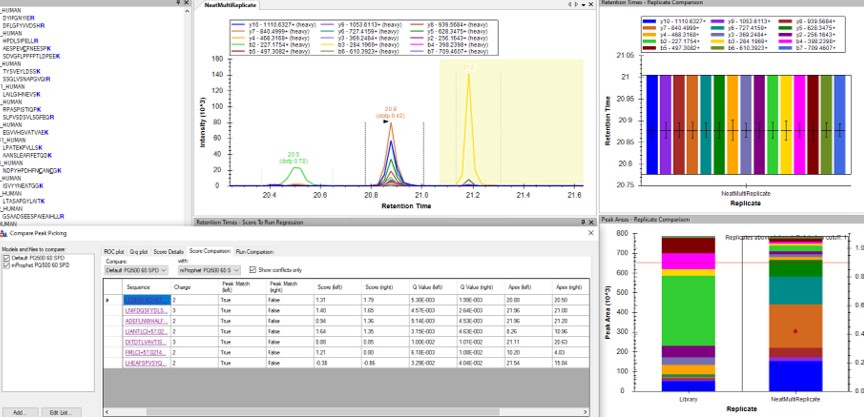Click the row selector arrow of first table row

click(108, 300)
